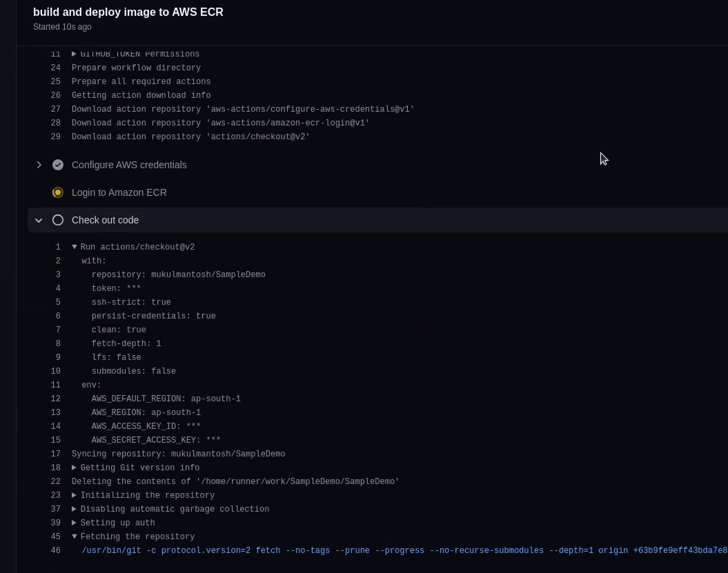Click line number 12 of checkout log
This screenshot has width=728, height=573.
tap(55, 399)
